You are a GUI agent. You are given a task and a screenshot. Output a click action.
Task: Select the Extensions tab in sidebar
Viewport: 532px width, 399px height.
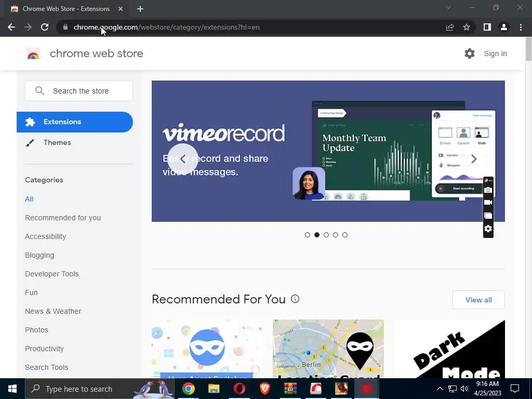(x=75, y=122)
